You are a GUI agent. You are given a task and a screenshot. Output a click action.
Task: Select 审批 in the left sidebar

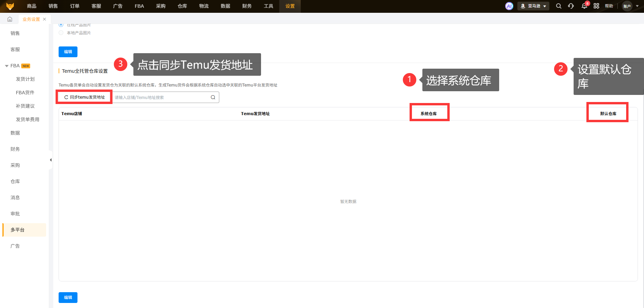click(x=15, y=214)
